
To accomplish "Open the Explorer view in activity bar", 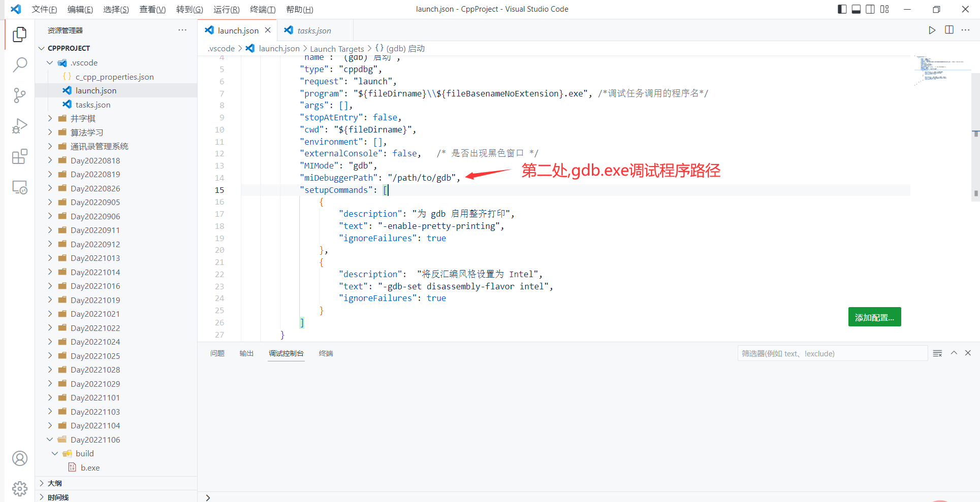I will (19, 35).
